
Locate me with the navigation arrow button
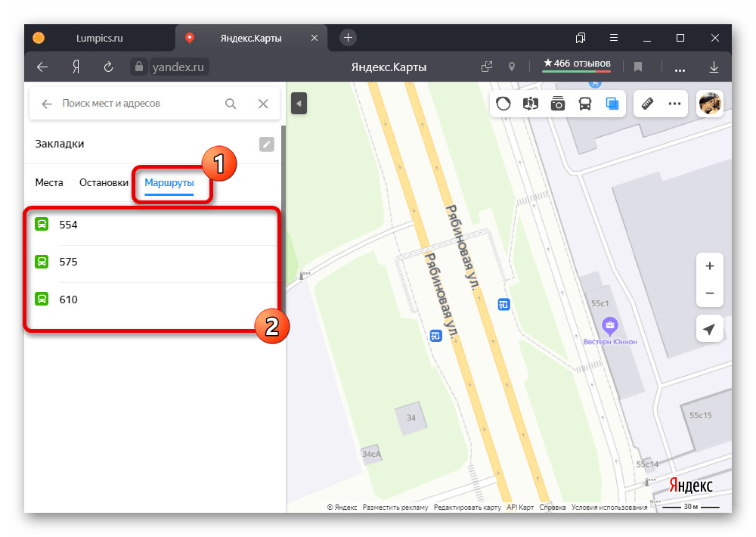tap(709, 329)
